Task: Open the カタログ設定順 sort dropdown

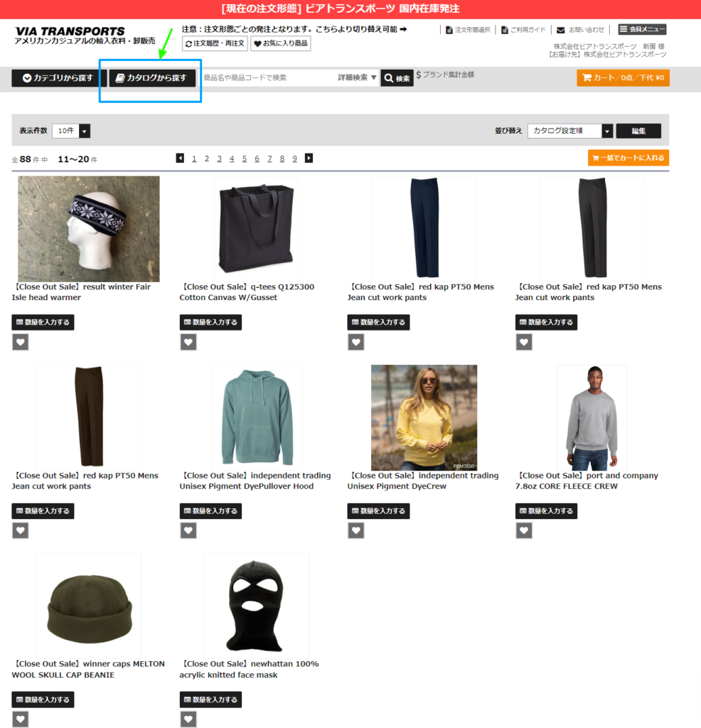Action: 570,131
